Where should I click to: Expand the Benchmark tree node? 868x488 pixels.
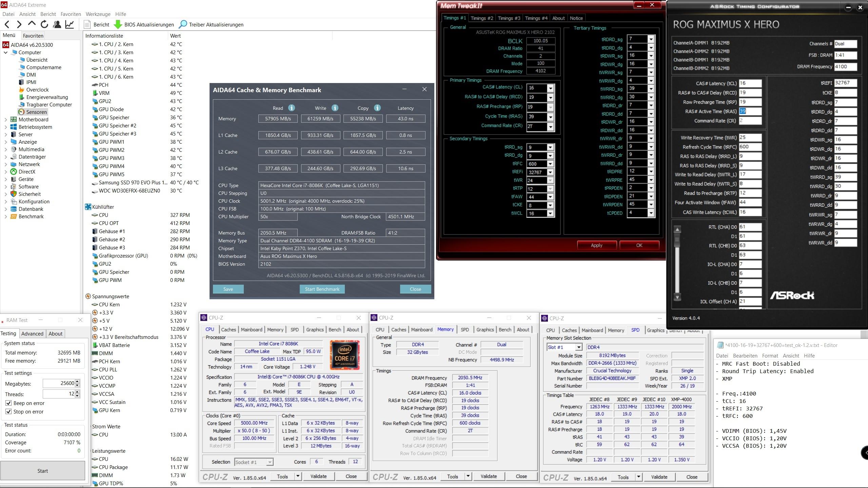(x=5, y=217)
